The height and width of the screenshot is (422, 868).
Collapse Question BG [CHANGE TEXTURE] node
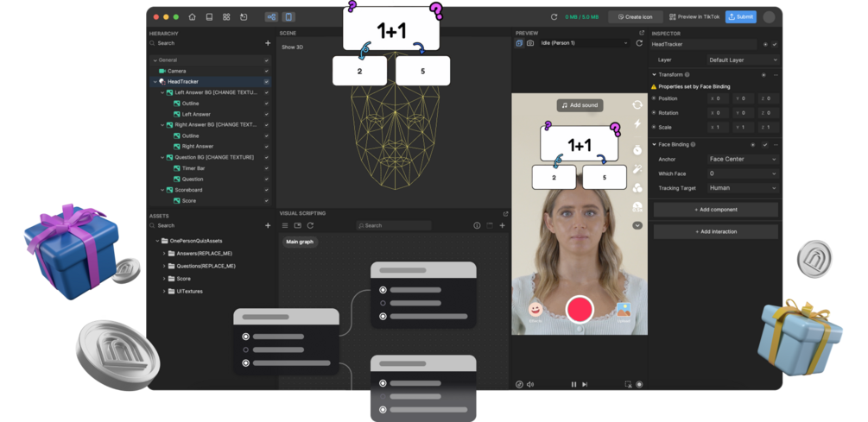(x=162, y=158)
